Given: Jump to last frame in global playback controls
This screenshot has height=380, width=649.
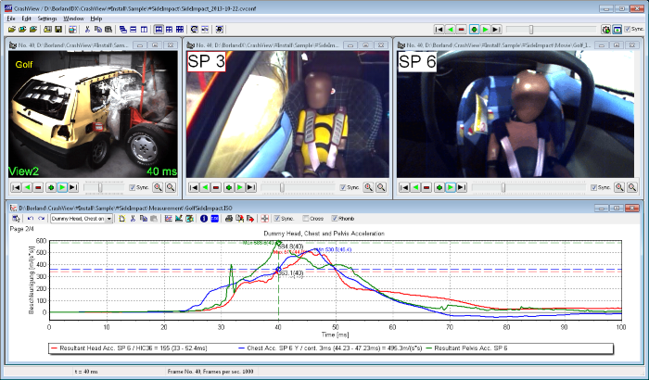Looking at the screenshot, I should pos(496,29).
